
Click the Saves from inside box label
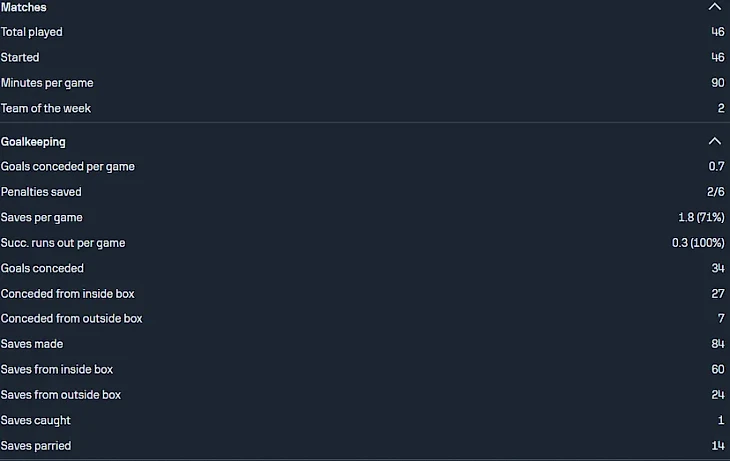coord(57,370)
